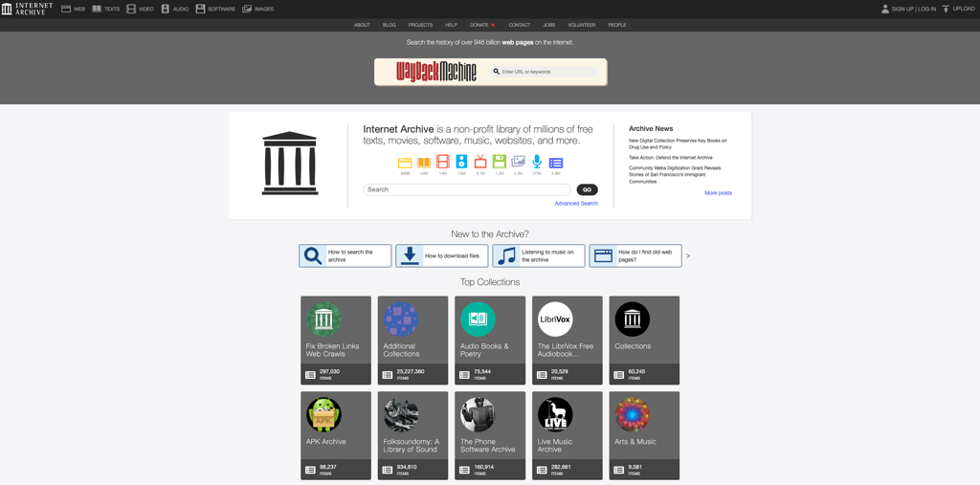
Task: Click the blue list collections icon
Action: (x=556, y=163)
